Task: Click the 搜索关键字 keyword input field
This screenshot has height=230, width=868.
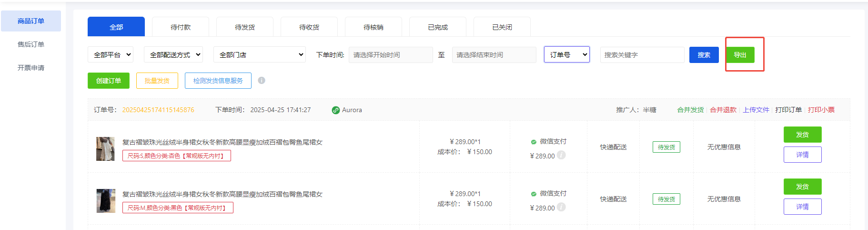Action: [x=642, y=55]
